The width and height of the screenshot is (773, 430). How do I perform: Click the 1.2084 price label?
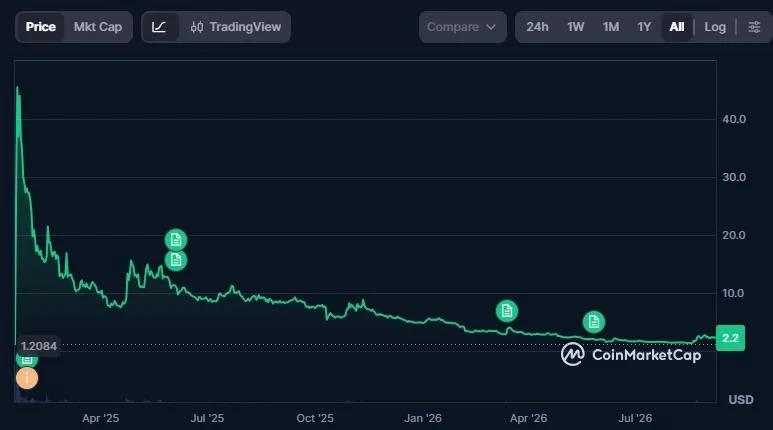tap(39, 346)
